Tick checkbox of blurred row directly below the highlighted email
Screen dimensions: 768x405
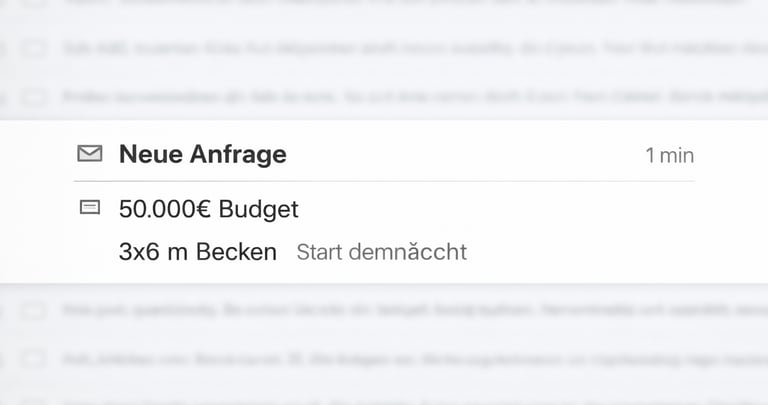coord(34,310)
